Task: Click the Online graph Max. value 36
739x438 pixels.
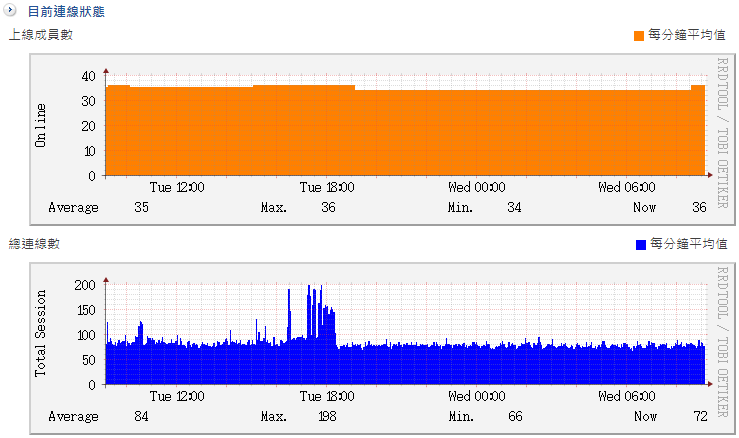Action: pyautogui.click(x=328, y=207)
